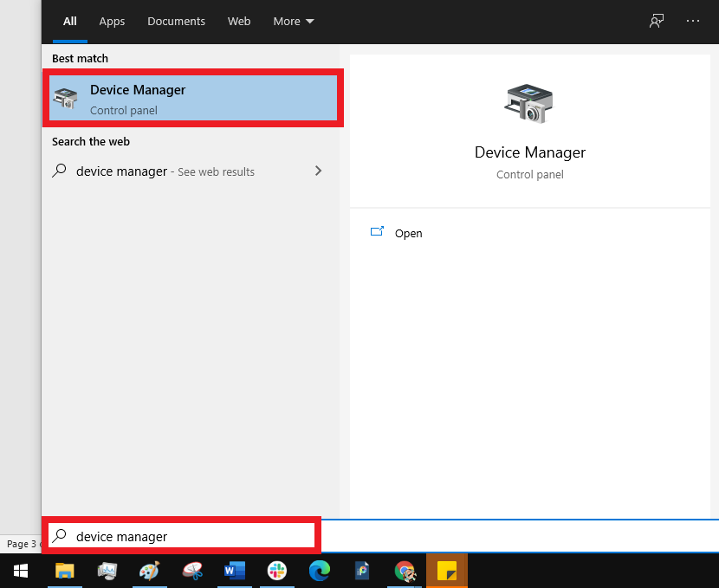Open File Explorer from the taskbar

[65, 571]
